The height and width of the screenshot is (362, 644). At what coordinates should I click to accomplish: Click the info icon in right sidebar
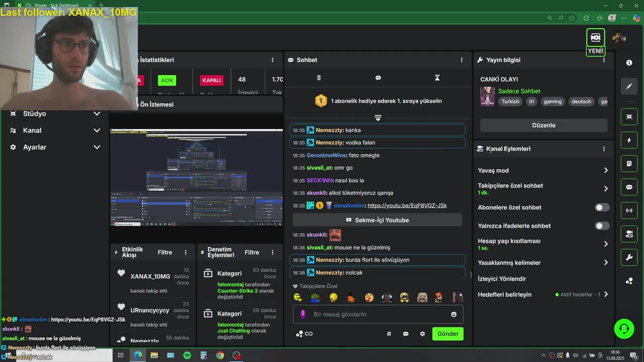click(629, 63)
